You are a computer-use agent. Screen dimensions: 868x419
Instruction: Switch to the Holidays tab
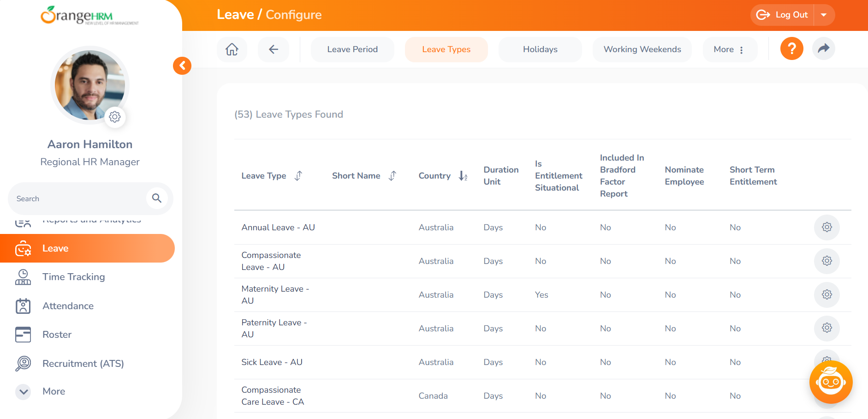(x=540, y=49)
